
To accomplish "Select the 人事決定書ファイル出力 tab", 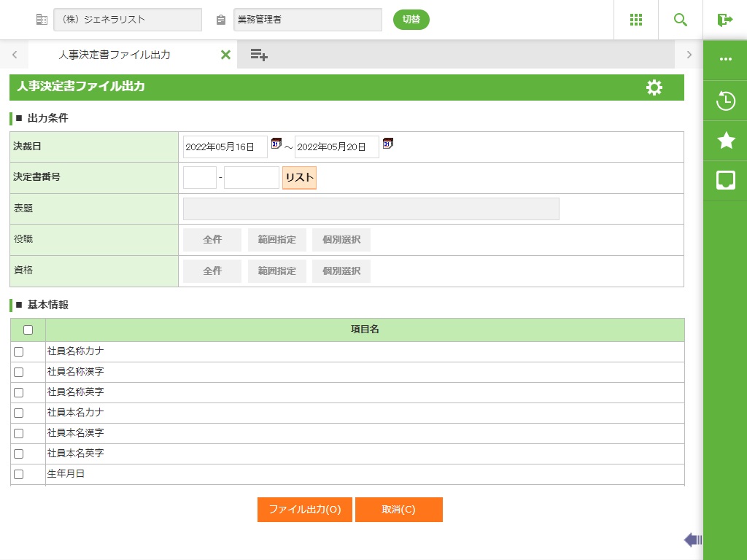I will (x=115, y=55).
